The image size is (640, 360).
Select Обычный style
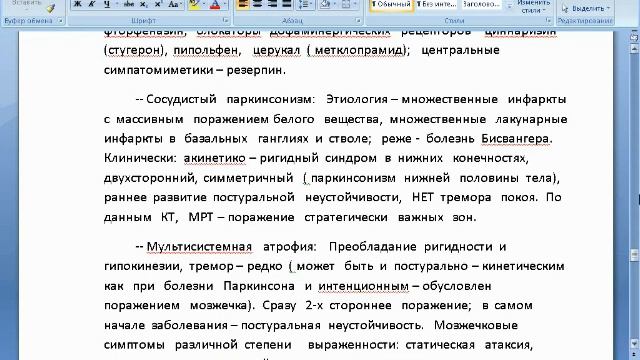point(391,4)
